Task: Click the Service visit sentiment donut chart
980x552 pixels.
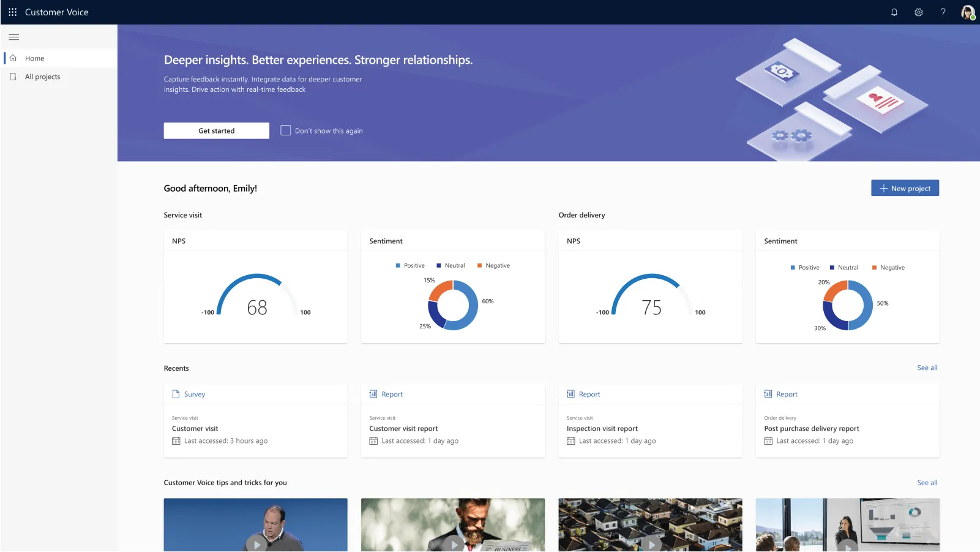Action: click(453, 305)
